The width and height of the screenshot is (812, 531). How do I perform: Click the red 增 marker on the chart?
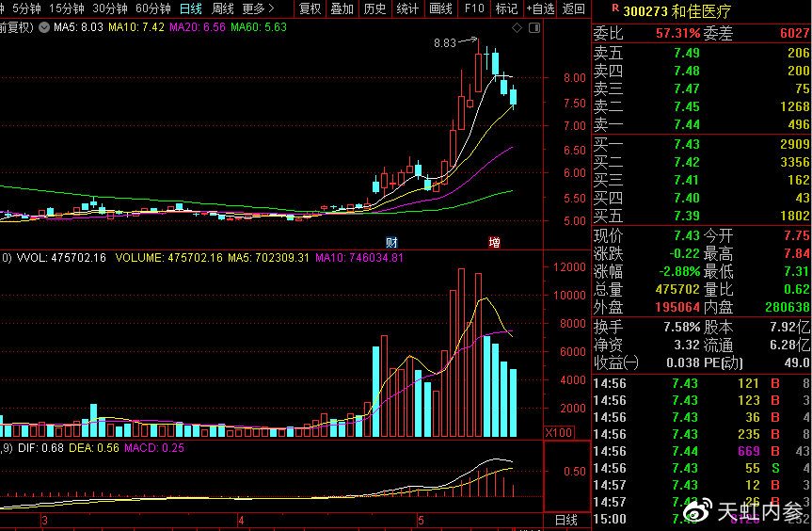(494, 242)
